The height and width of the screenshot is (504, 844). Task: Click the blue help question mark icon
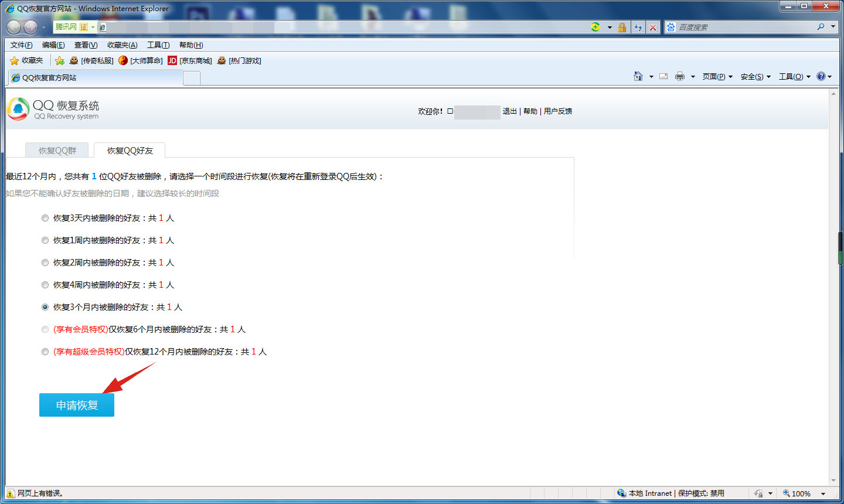(x=821, y=76)
